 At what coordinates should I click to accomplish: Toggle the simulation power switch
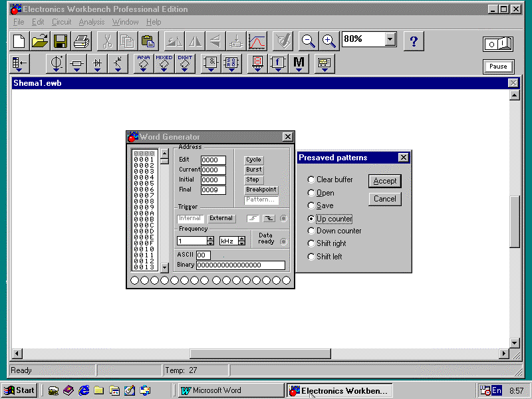497,44
